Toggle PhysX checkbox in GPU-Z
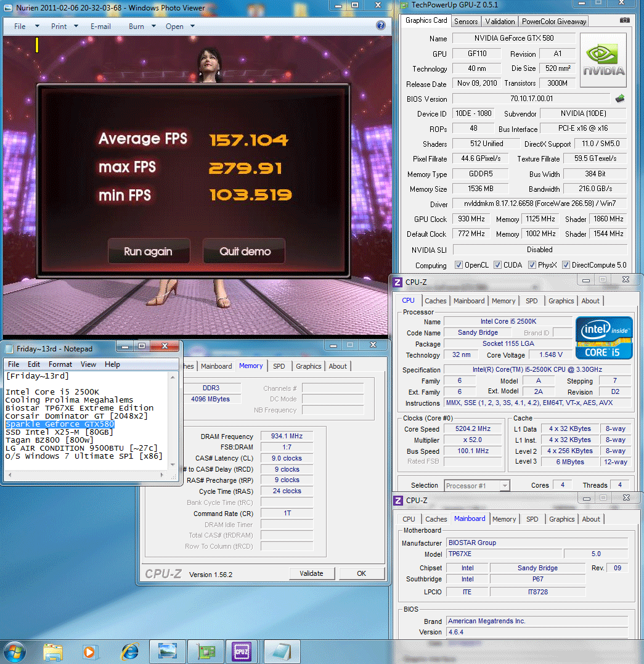The width and height of the screenshot is (644, 664). click(532, 265)
